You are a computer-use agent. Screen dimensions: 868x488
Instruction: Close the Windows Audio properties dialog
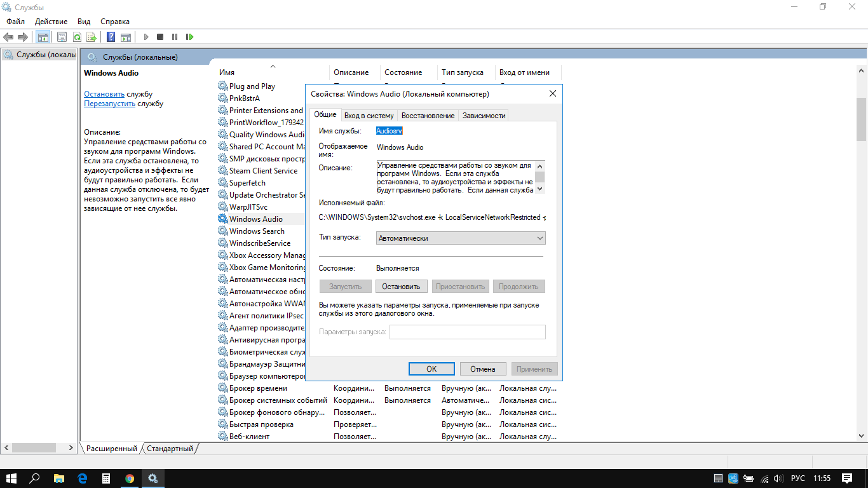pyautogui.click(x=552, y=94)
